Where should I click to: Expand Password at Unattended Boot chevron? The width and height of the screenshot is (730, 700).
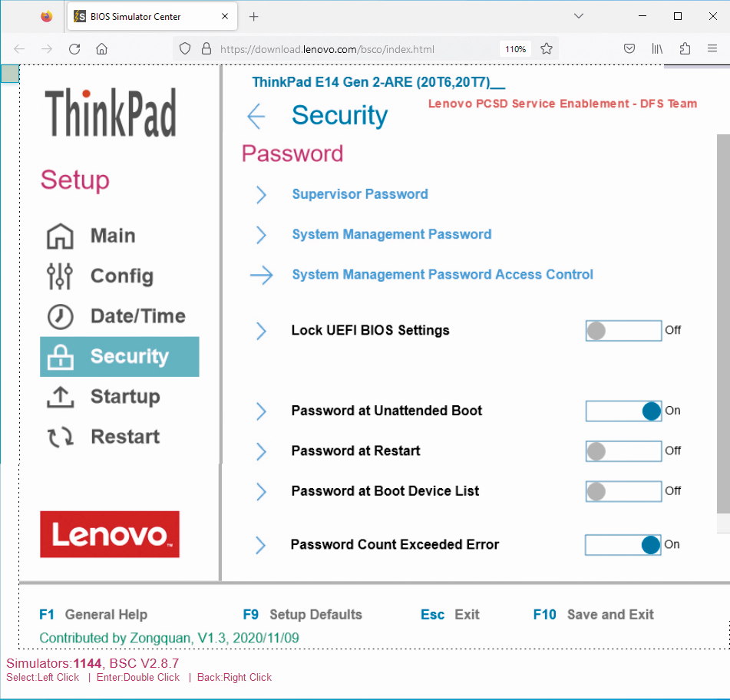pyautogui.click(x=261, y=411)
